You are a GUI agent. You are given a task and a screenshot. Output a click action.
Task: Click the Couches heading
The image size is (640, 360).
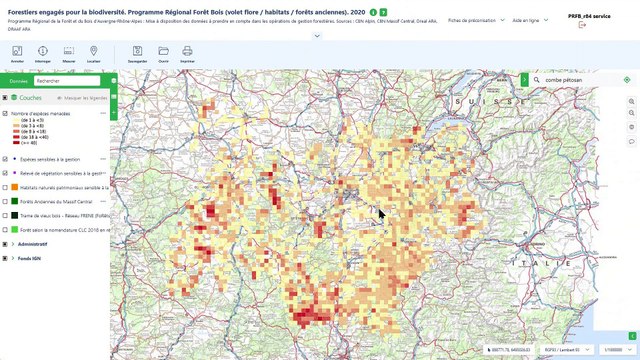[x=31, y=98]
